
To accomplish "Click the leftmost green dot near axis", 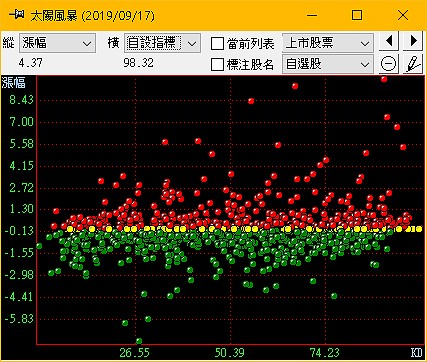I will coord(39,246).
